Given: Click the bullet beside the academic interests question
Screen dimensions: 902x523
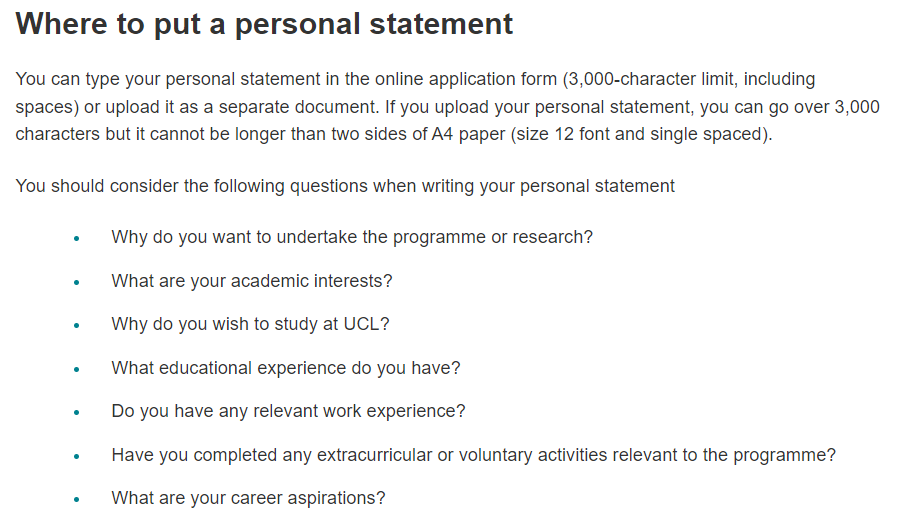Looking at the screenshot, I should pyautogui.click(x=77, y=282).
